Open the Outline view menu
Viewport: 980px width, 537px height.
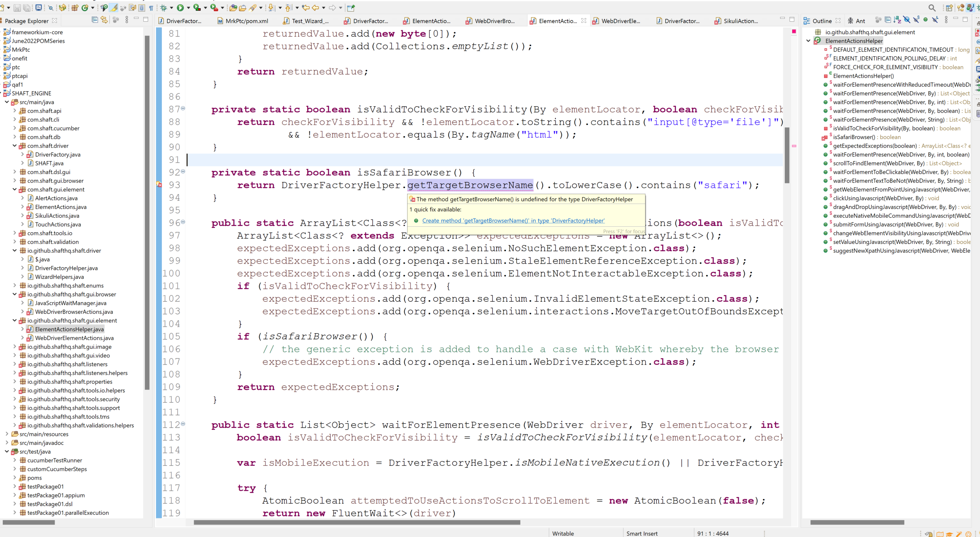946,20
